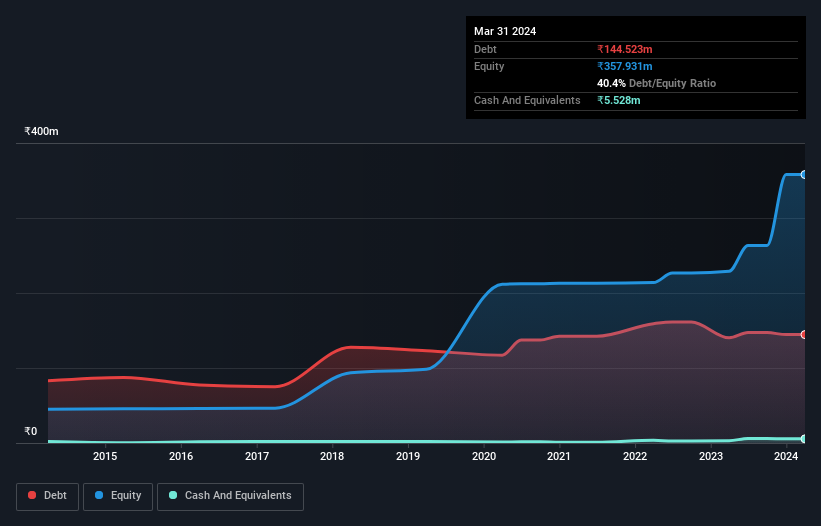Click the Debt row label in tooltip
The image size is (821, 526).
coord(485,49)
